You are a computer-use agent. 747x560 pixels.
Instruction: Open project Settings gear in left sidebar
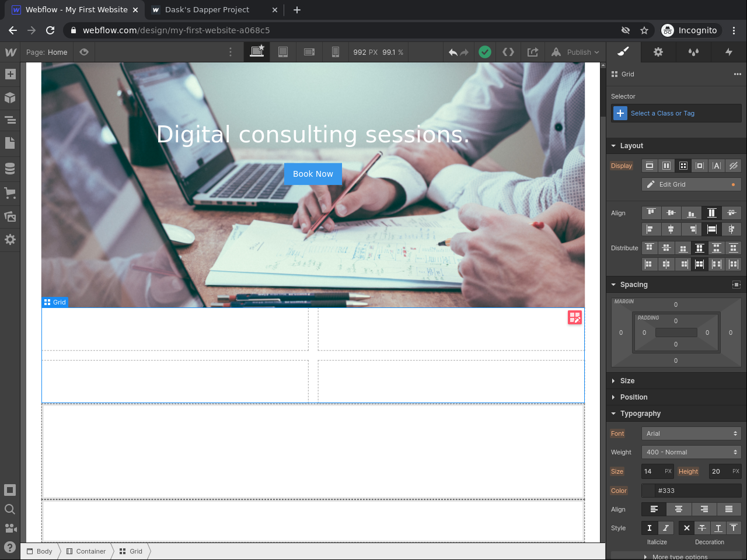coord(10,240)
